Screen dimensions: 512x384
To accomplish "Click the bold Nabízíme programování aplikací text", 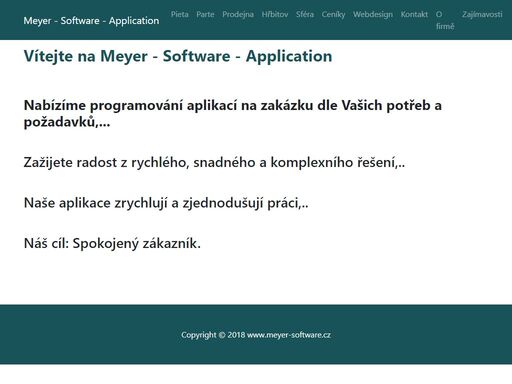I will [233, 114].
